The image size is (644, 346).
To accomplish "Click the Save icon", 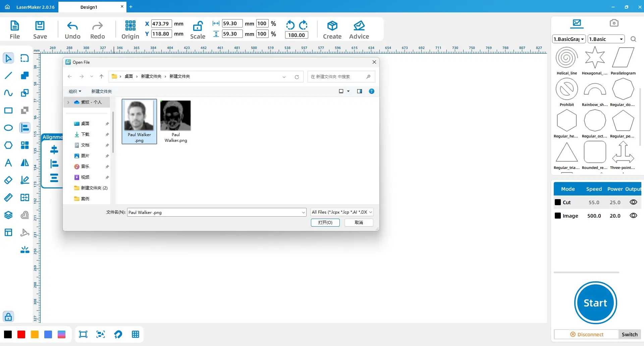I will point(40,30).
